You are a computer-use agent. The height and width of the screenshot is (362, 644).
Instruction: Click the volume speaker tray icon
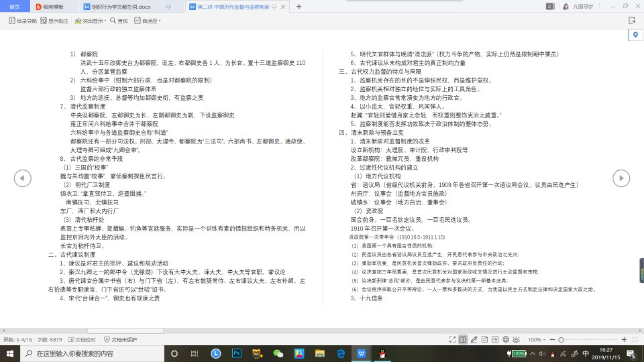point(542,353)
